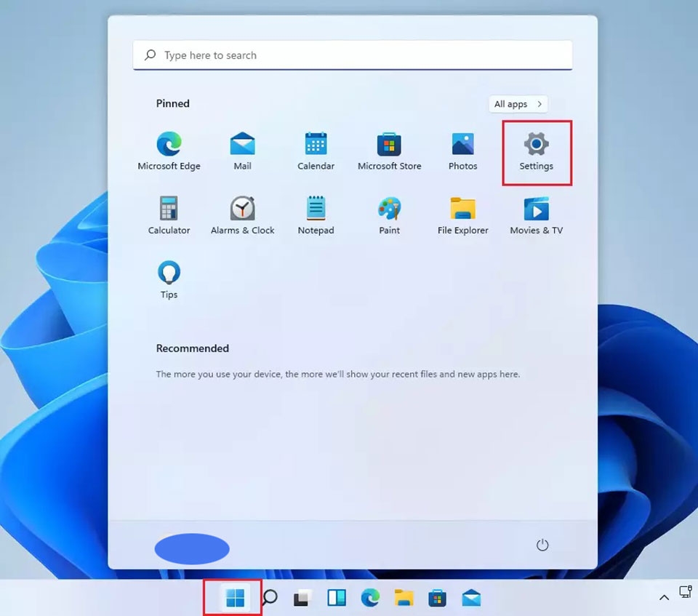Image resolution: width=698 pixels, height=616 pixels.
Task: Open the Microsoft Store app
Action: (x=389, y=145)
